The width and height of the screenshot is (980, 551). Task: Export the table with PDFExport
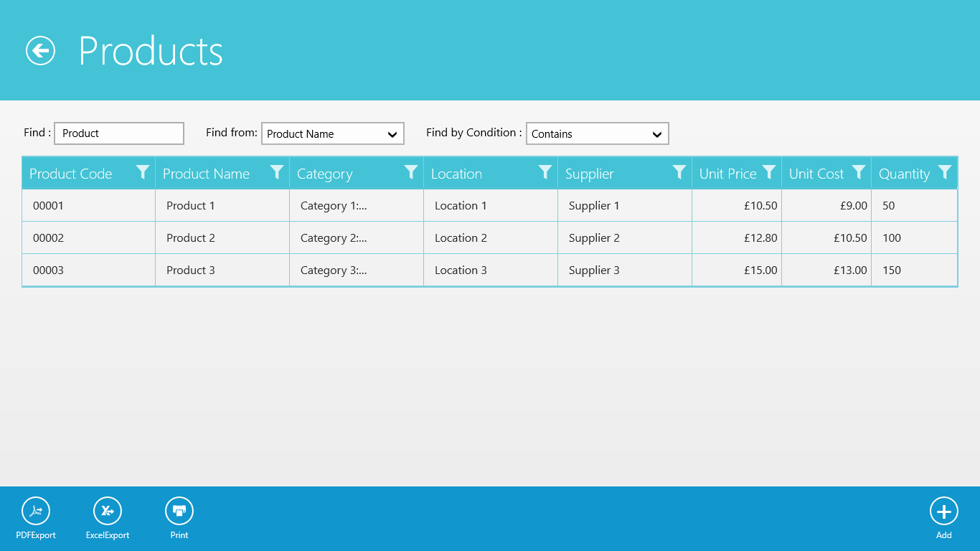coord(36,512)
